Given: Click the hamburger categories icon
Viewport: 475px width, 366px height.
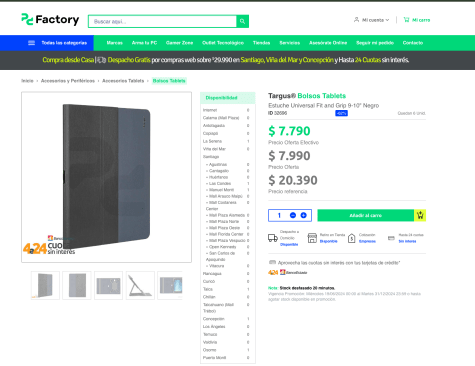Looking at the screenshot, I should [x=31, y=43].
